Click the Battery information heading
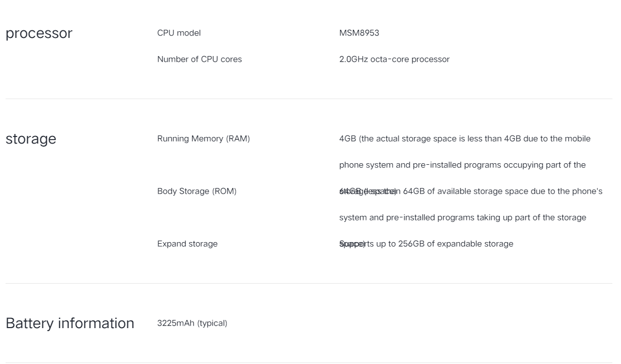This screenshot has height=364, width=621. (70, 323)
